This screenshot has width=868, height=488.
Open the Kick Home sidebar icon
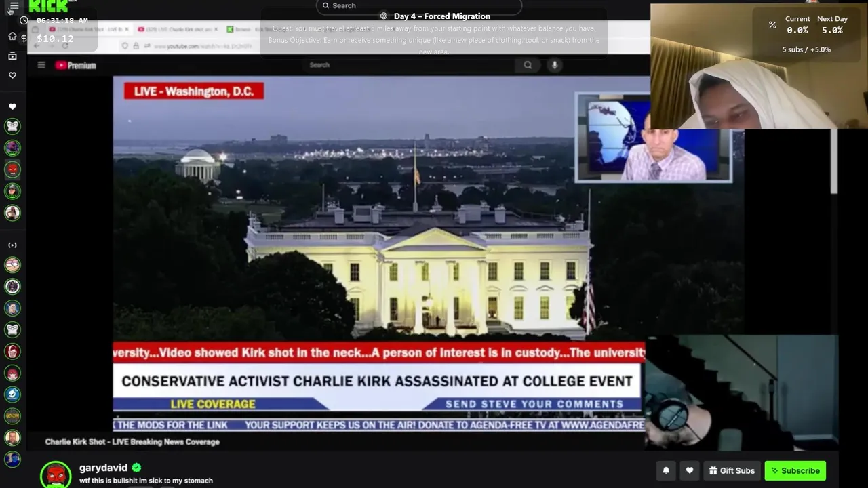(x=12, y=36)
